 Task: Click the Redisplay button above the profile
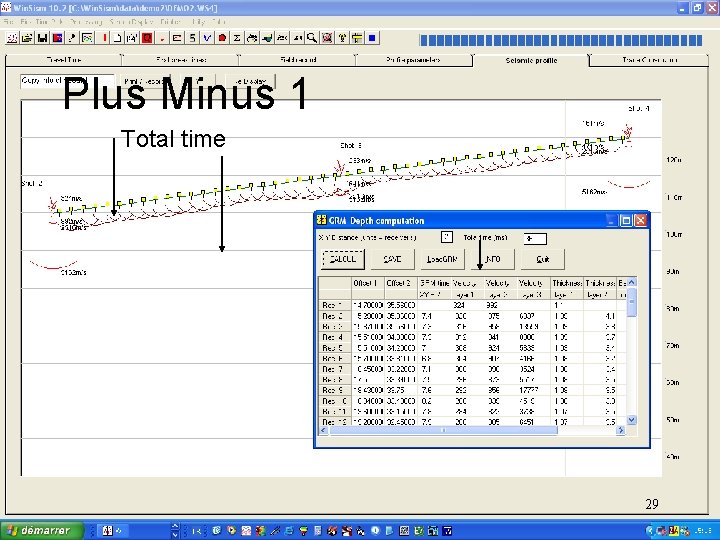[250, 81]
